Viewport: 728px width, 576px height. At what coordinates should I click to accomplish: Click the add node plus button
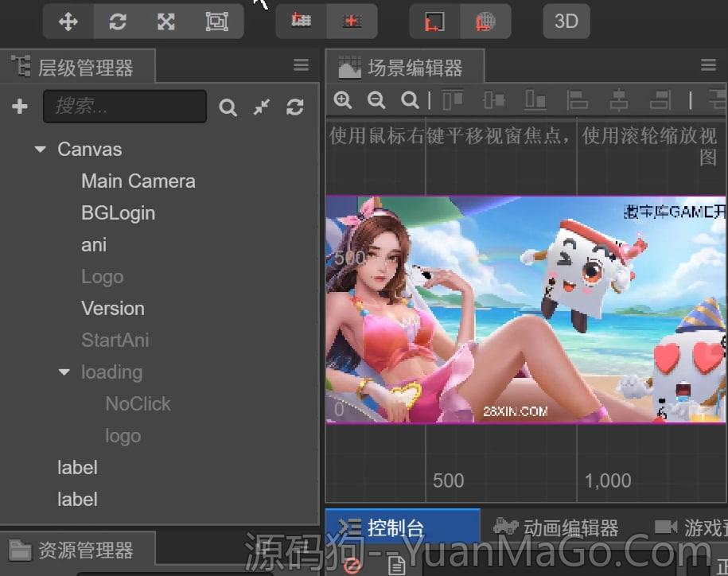tap(20, 107)
